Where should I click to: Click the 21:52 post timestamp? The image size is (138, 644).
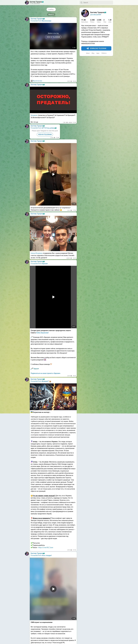point(74,550)
